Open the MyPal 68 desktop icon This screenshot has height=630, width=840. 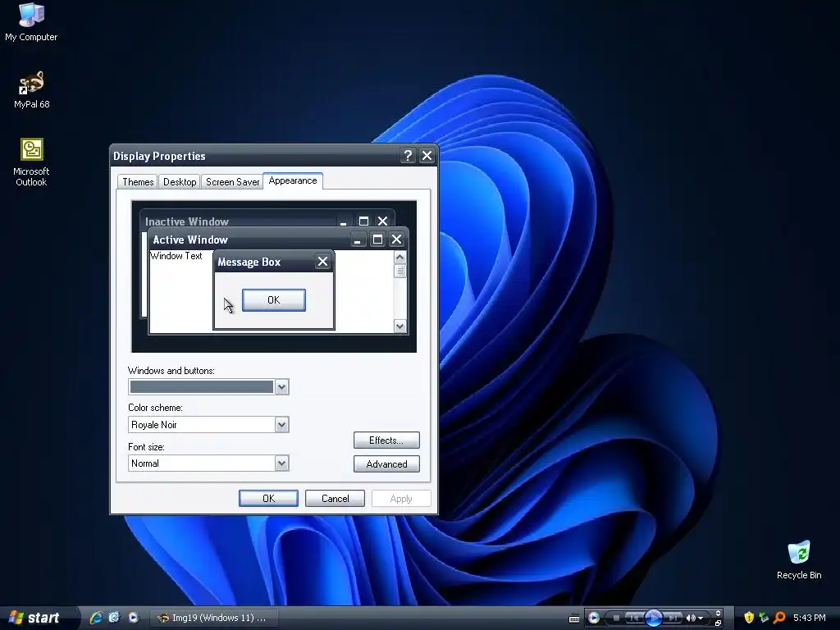[x=32, y=90]
